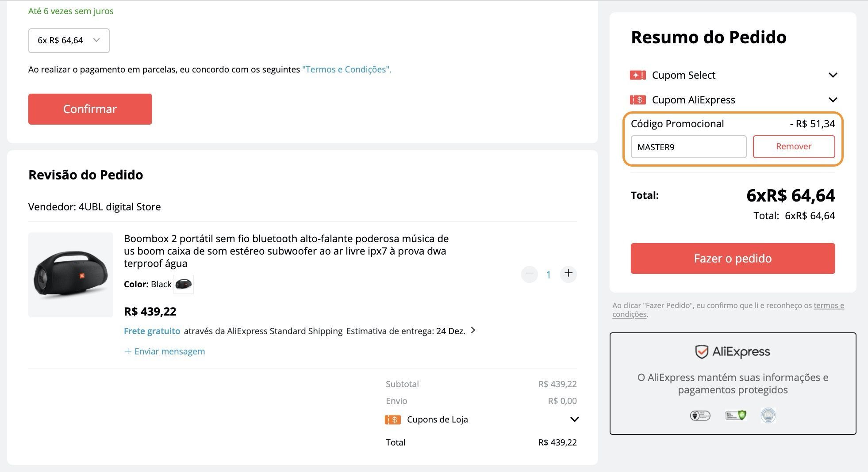The width and height of the screenshot is (868, 472).
Task: Click the Subtotal R$ 439,22 value
Action: pyautogui.click(x=557, y=384)
